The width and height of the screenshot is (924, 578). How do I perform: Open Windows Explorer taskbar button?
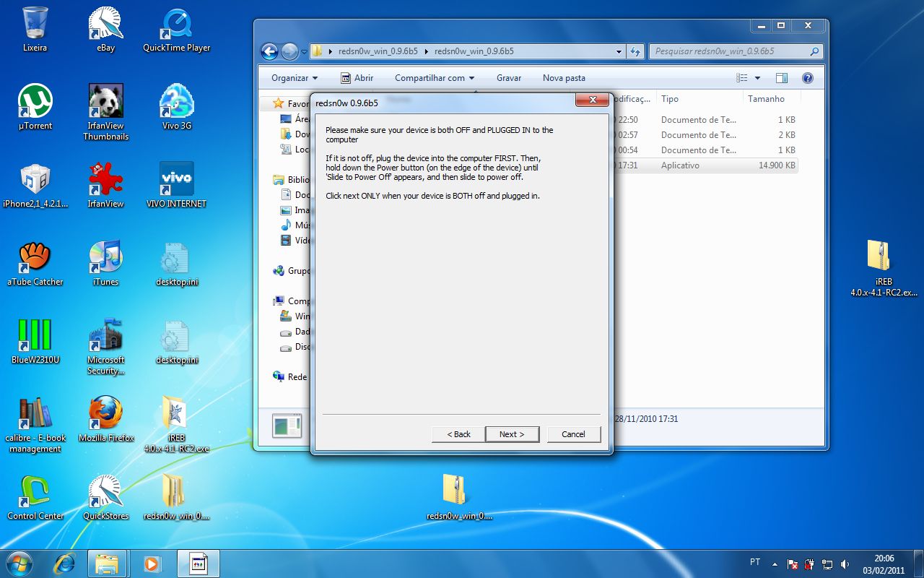pyautogui.click(x=108, y=564)
